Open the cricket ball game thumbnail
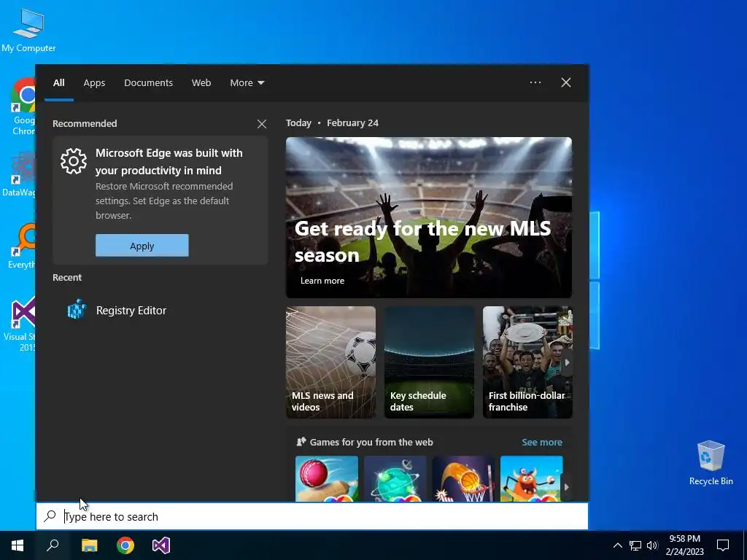 point(327,478)
